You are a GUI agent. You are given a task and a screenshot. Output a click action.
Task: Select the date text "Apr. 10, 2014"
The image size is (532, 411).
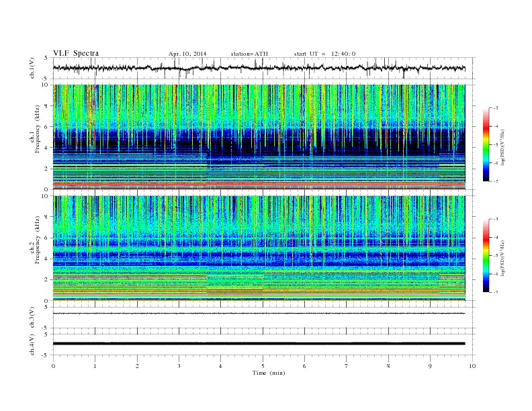(187, 54)
